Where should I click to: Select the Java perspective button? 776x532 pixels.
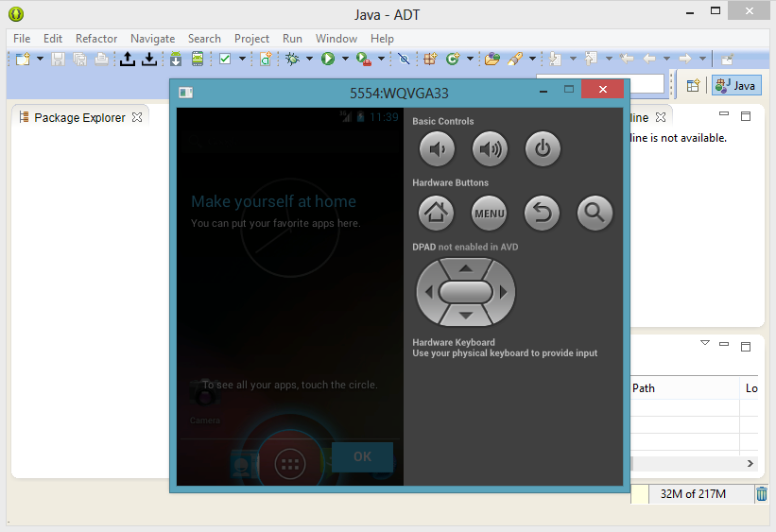point(736,86)
